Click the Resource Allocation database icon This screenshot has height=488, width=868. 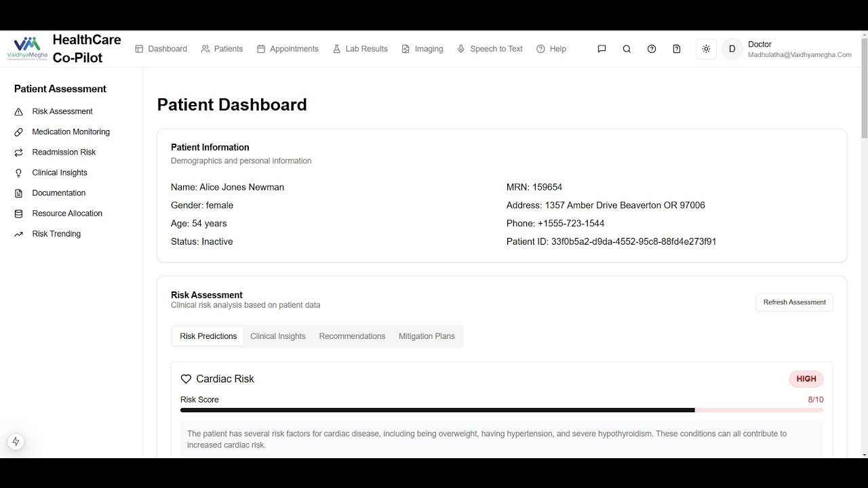pos(18,213)
